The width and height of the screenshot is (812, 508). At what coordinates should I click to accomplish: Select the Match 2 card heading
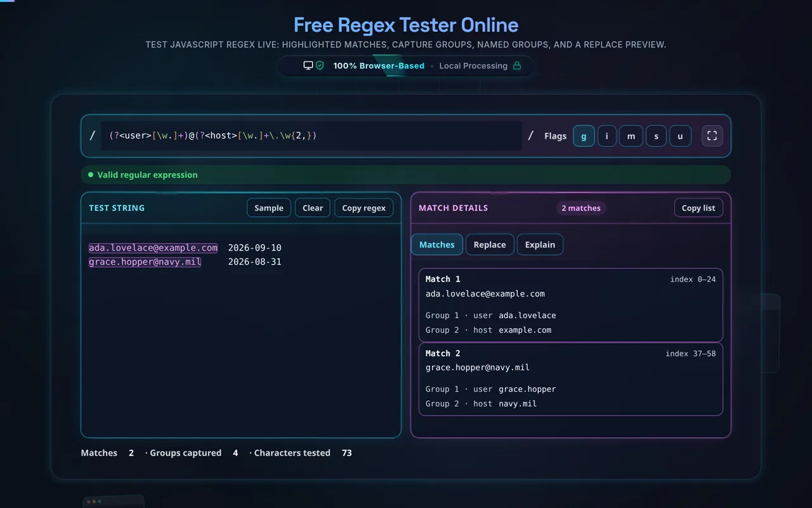pyautogui.click(x=443, y=353)
